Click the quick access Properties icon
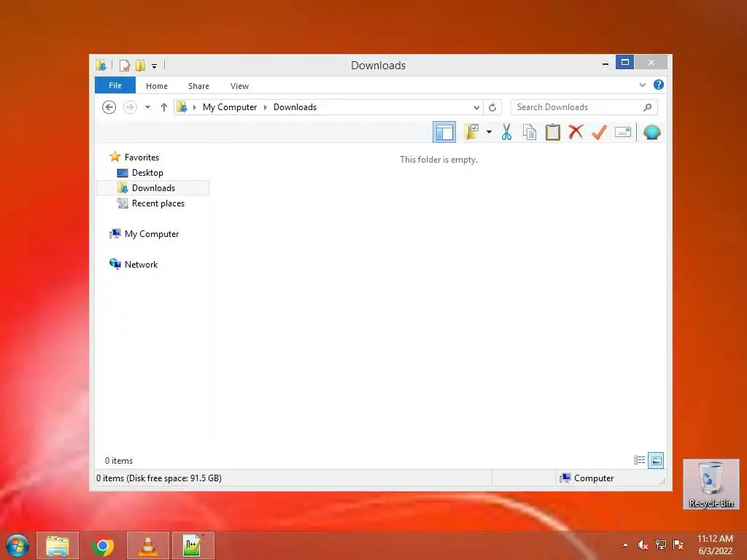 [x=125, y=66]
